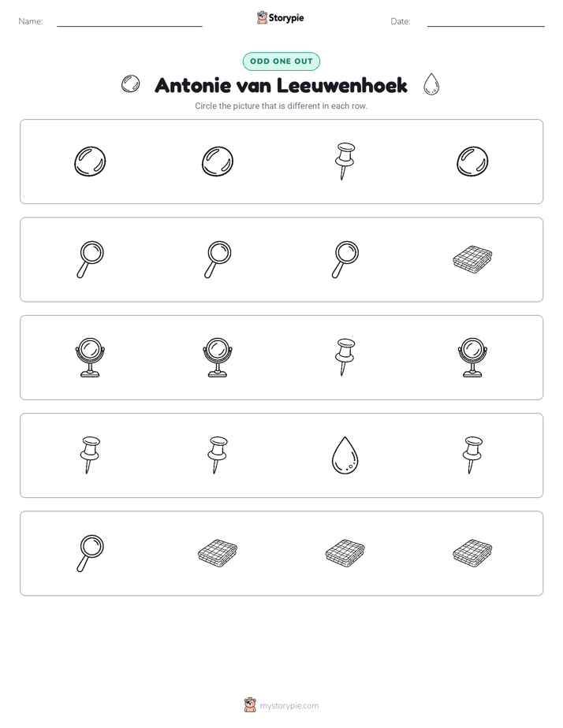
Task: Click the droplet icon right of title
Action: [431, 84]
